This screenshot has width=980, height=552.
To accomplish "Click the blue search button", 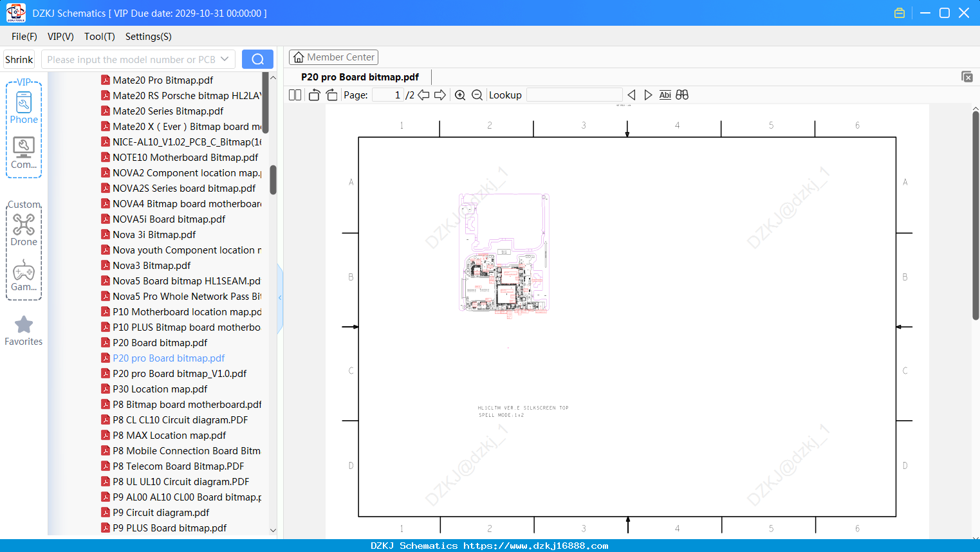I will (x=257, y=59).
